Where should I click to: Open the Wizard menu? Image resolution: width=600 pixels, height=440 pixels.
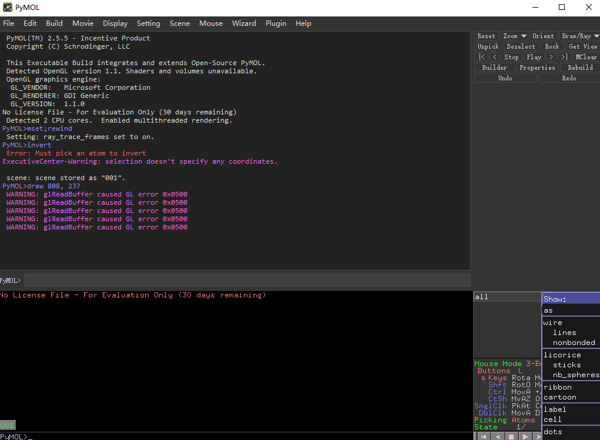point(243,23)
